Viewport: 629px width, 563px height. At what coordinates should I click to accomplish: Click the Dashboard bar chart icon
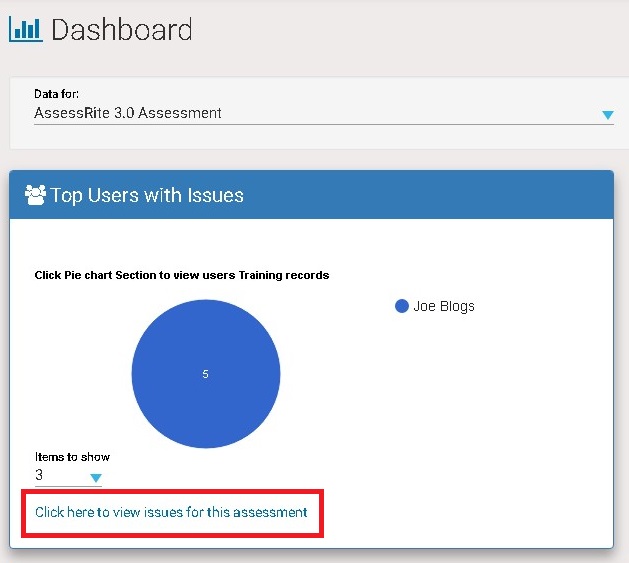tap(25, 29)
